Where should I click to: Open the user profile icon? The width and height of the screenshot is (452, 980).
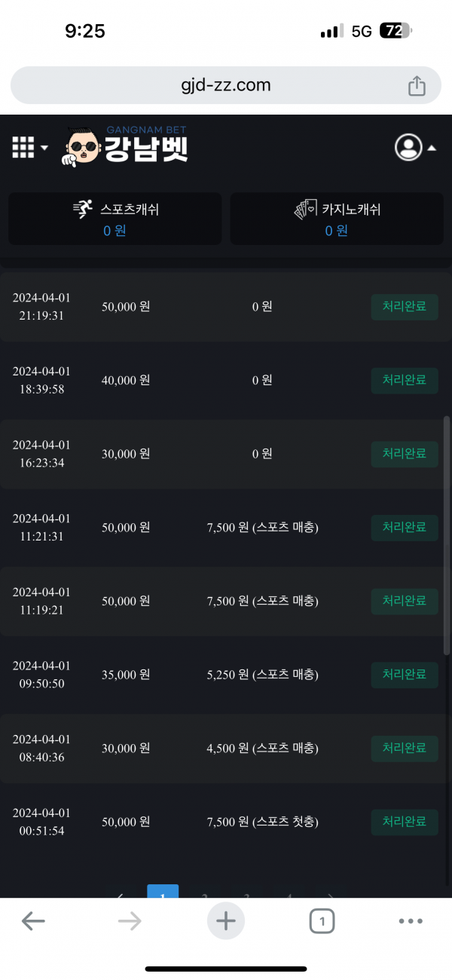click(408, 148)
